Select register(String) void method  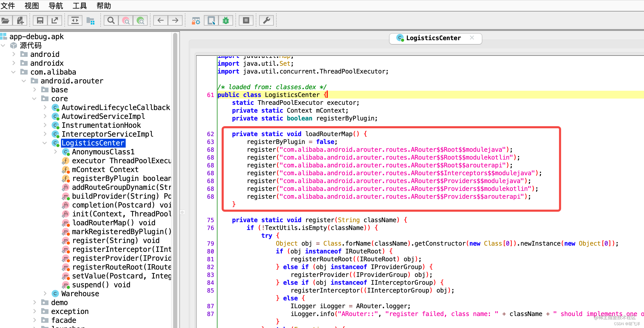116,240
